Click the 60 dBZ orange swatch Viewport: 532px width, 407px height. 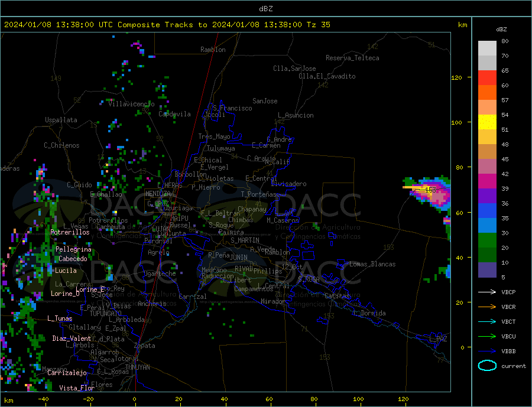(487, 93)
